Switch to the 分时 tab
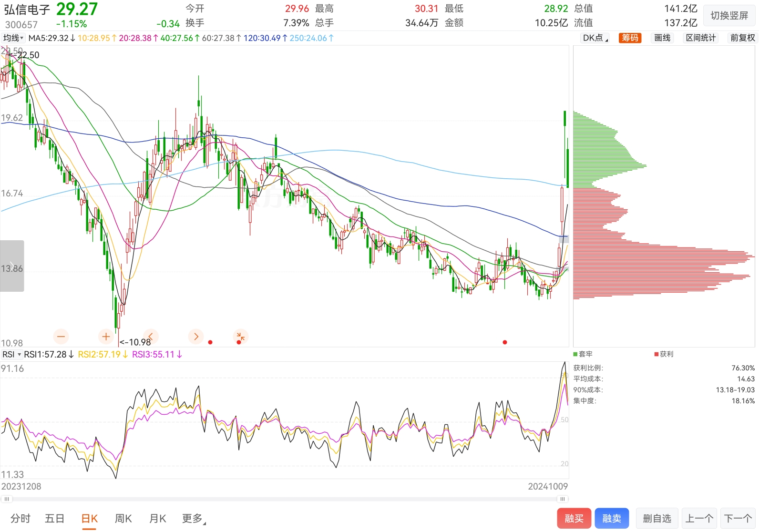 [x=21, y=519]
